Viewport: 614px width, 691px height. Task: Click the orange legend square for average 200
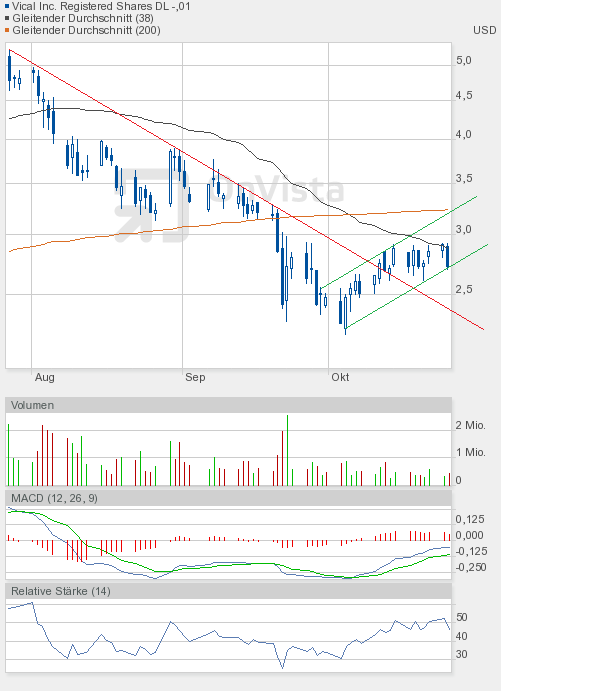tap(7, 30)
